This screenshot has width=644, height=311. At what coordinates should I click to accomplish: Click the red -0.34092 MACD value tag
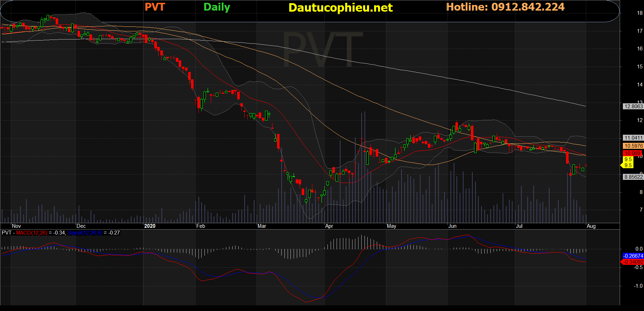[x=633, y=262]
